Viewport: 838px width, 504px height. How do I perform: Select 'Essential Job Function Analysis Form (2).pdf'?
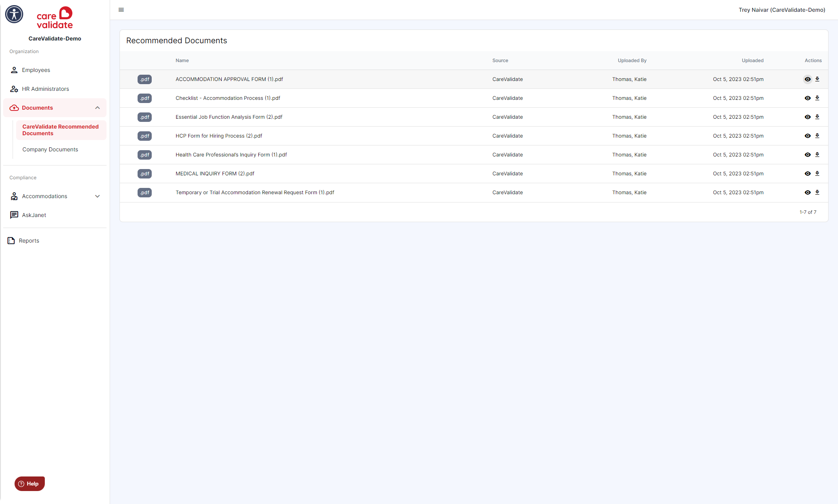pyautogui.click(x=229, y=117)
